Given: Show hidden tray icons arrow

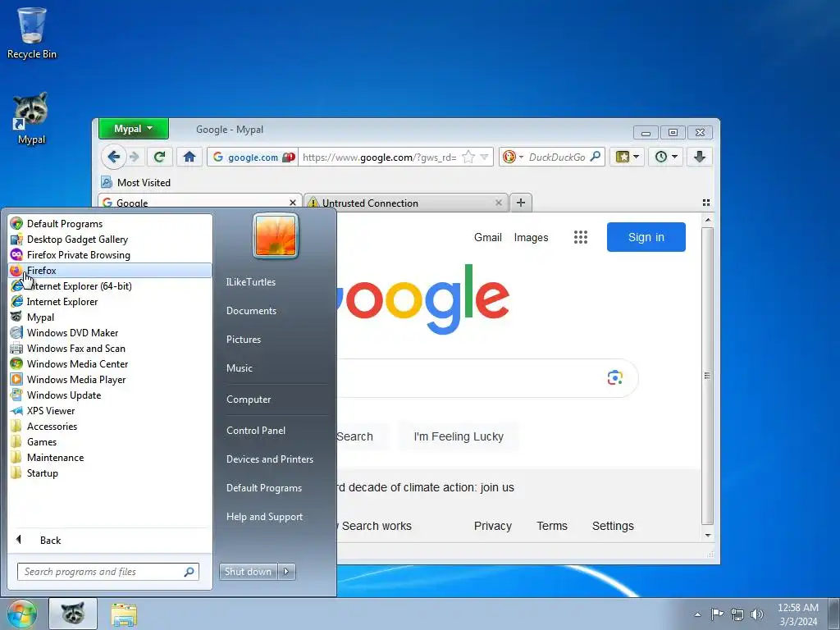Looking at the screenshot, I should [x=697, y=614].
